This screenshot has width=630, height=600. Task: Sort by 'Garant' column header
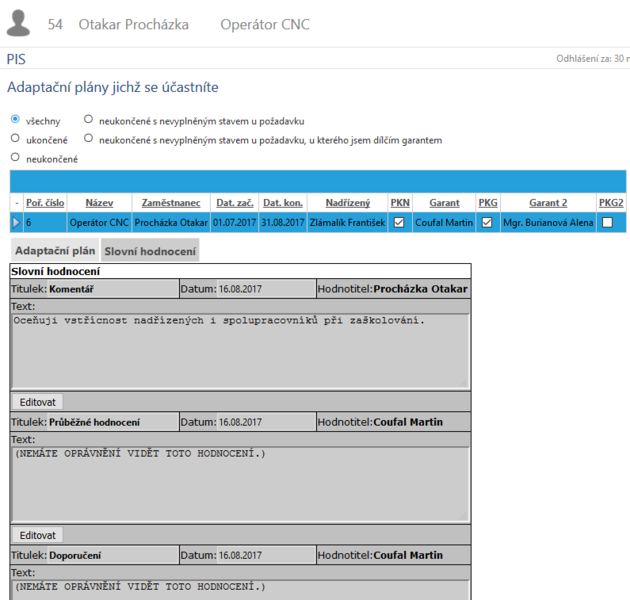pos(444,203)
